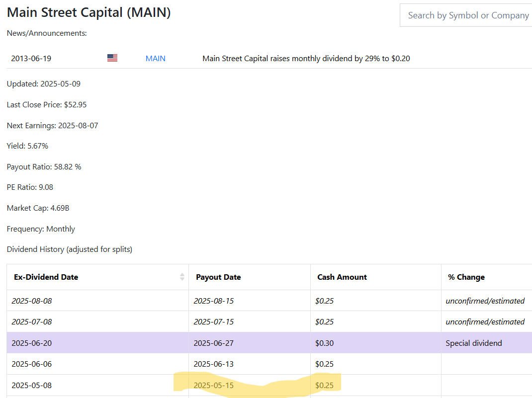Click the Cash Amount column header
Screen dimensions: 532x398
point(375,277)
